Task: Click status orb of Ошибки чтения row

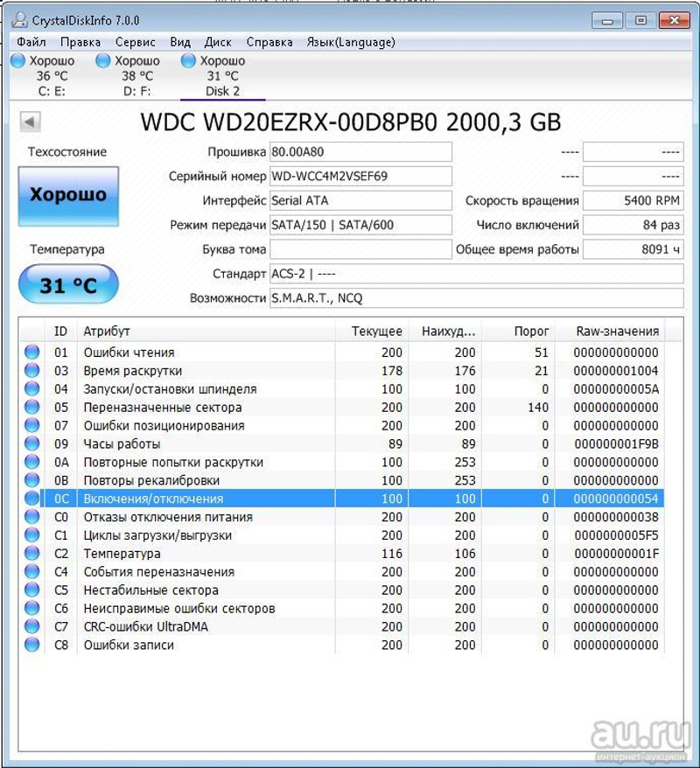Action: tap(32, 353)
